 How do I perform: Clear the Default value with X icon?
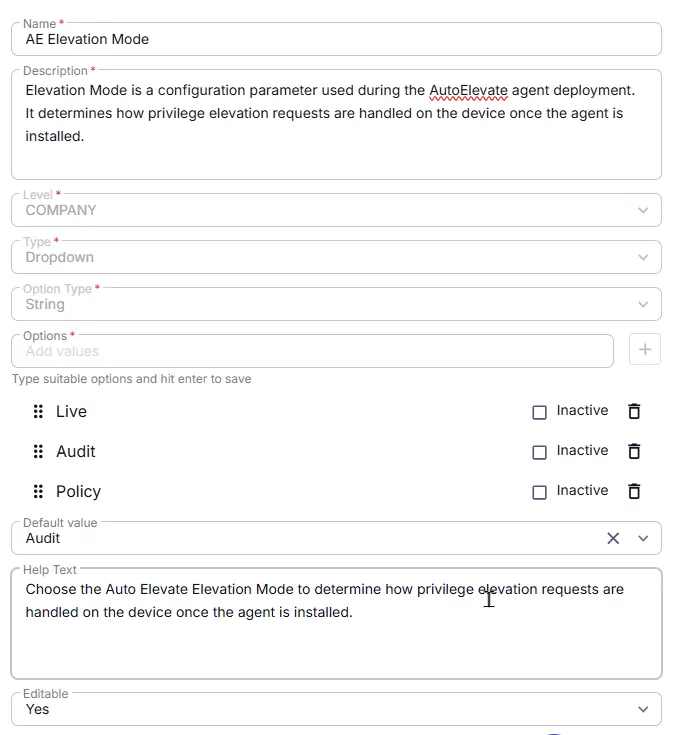pyautogui.click(x=613, y=538)
